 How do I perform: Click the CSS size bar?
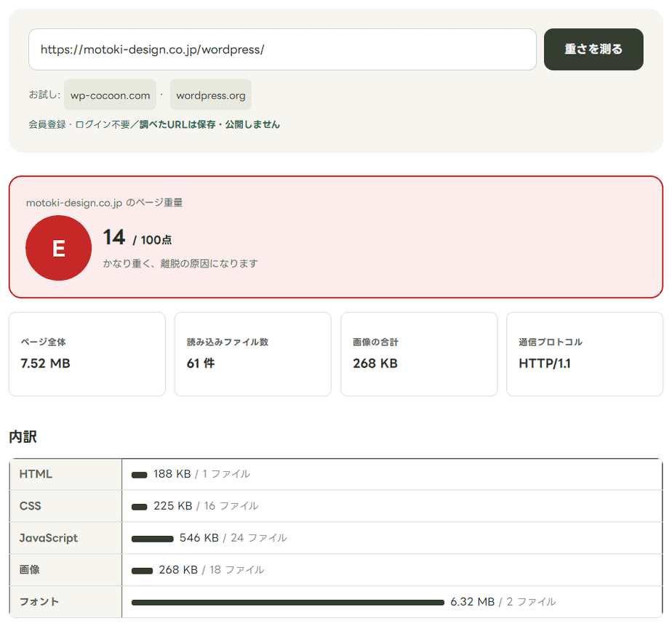140,507
